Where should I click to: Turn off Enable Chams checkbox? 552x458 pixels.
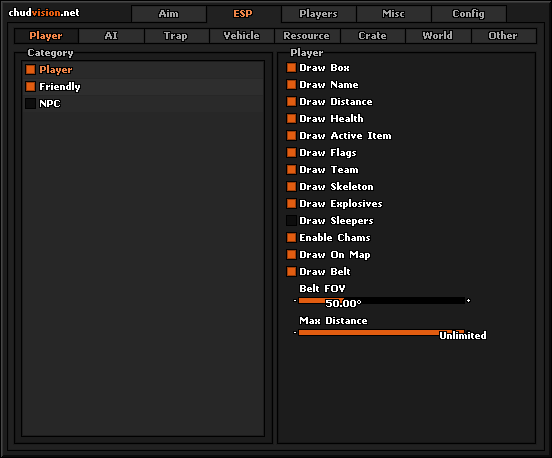291,238
